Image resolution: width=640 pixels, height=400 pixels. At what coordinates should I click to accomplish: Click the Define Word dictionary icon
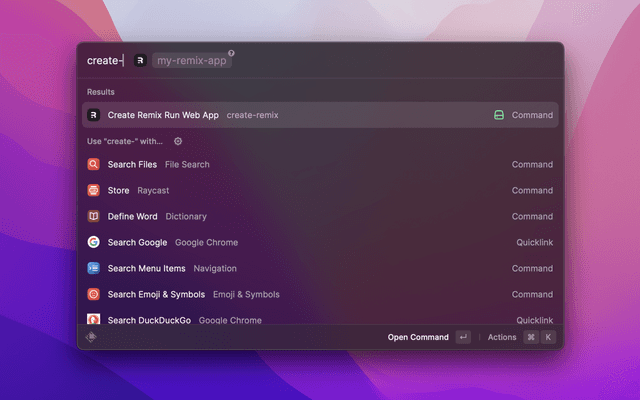[x=93, y=217]
